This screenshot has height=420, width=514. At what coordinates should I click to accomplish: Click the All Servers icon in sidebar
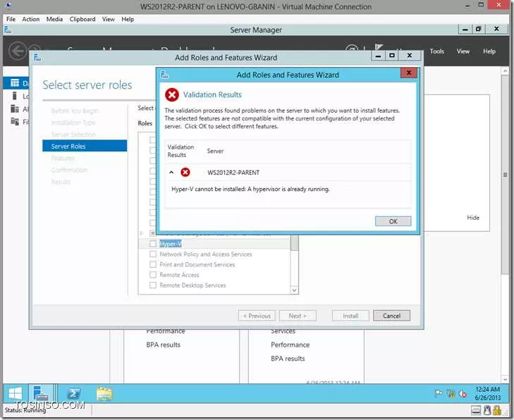[15, 109]
